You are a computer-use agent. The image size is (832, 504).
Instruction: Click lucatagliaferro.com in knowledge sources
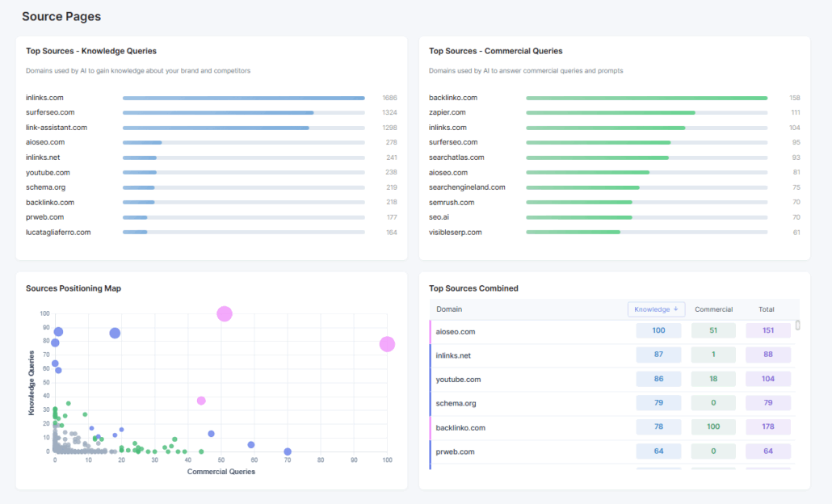(x=58, y=233)
